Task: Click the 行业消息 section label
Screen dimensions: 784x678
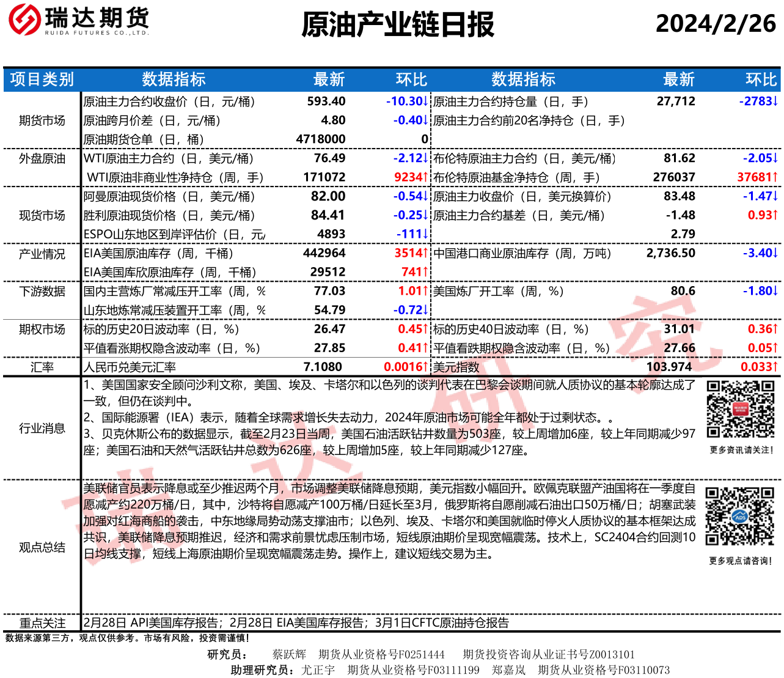Action: tap(42, 428)
